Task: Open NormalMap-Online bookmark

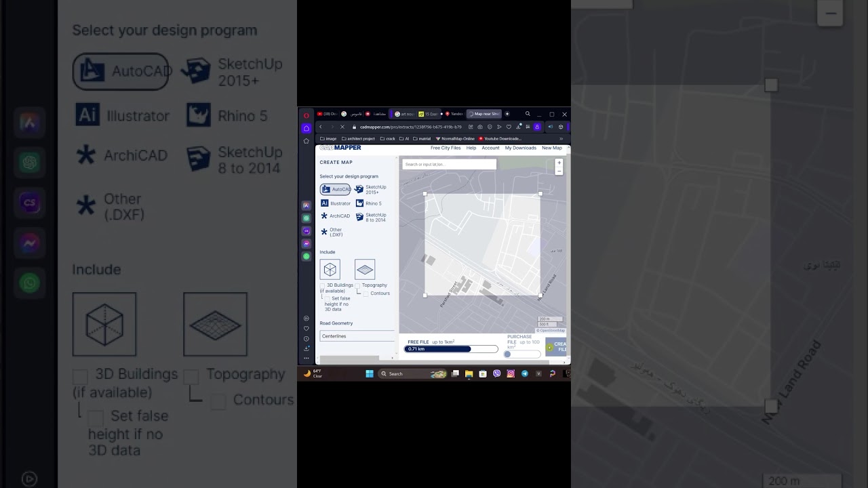Action: click(x=455, y=138)
